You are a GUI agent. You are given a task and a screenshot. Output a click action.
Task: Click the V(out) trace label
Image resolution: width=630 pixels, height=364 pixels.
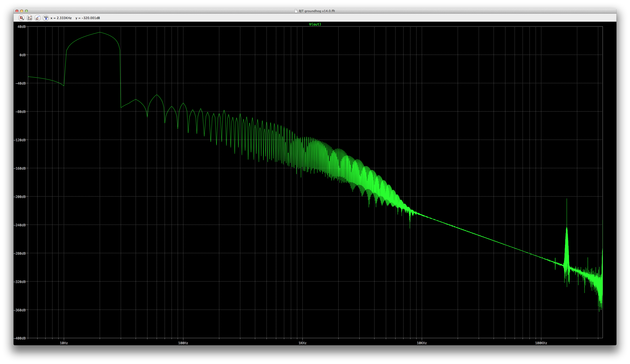click(x=315, y=24)
